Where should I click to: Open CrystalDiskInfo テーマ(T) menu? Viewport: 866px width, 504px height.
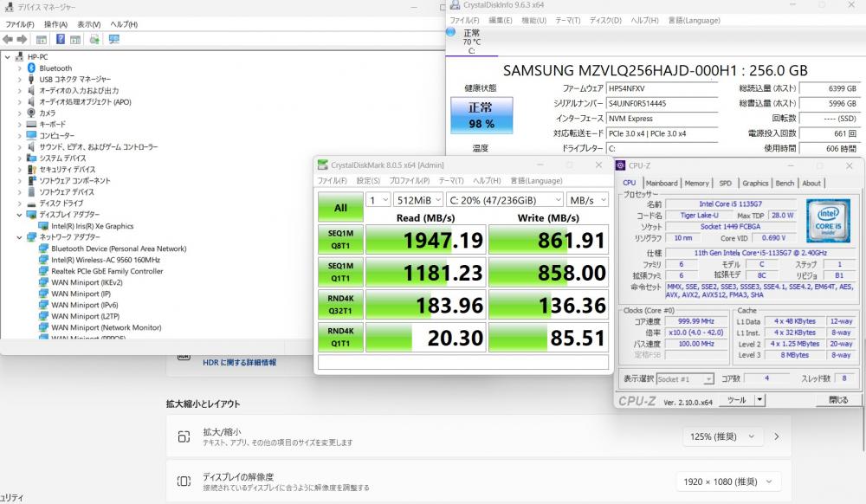pyautogui.click(x=568, y=21)
